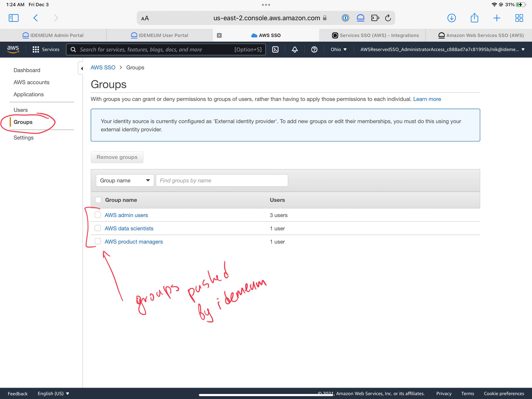The image size is (532, 399).
Task: Open Settings in the sidebar
Action: coord(23,138)
